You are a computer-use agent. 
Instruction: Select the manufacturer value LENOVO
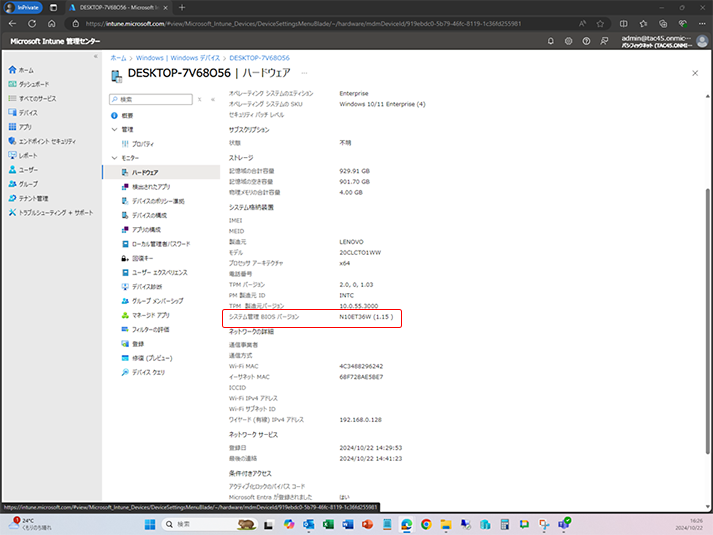[351, 242]
